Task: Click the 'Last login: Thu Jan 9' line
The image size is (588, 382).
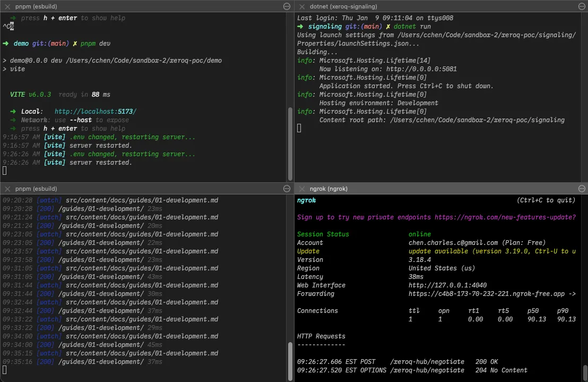Action: [x=375, y=18]
